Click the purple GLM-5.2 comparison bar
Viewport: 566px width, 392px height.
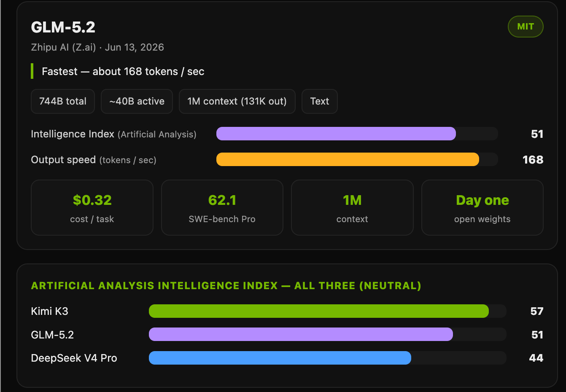tap(301, 334)
